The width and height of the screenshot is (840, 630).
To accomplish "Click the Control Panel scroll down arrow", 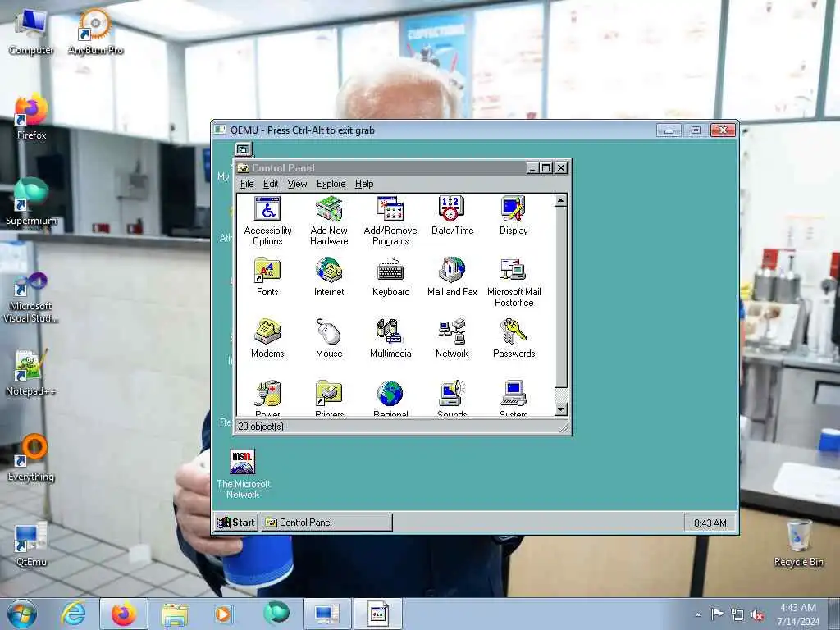I will point(560,409).
